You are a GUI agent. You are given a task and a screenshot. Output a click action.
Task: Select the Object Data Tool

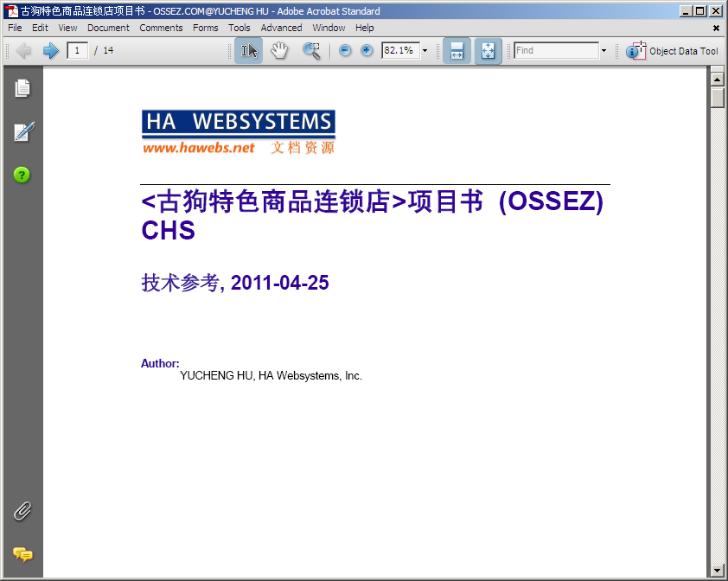tap(673, 51)
